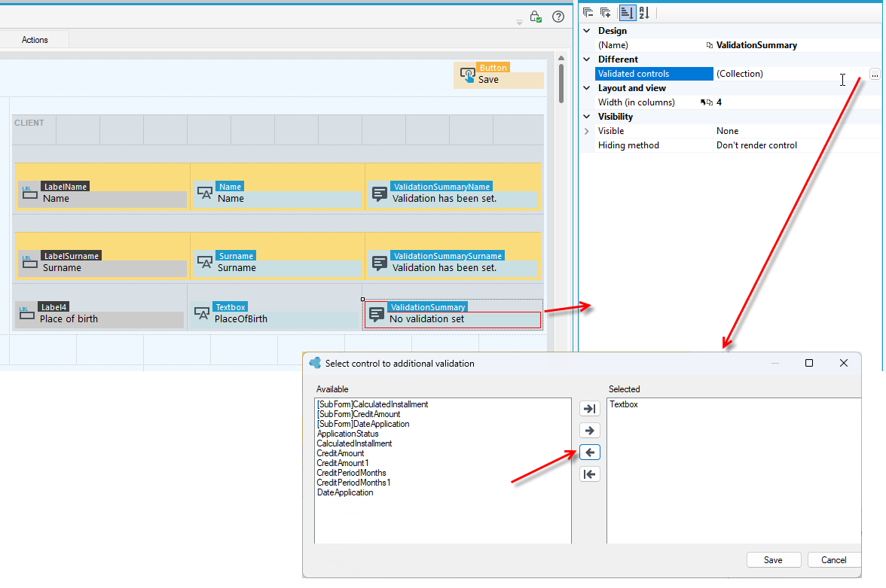Screen dimensions: 886x588
Task: Save the validation control selection dialog
Action: click(x=773, y=559)
